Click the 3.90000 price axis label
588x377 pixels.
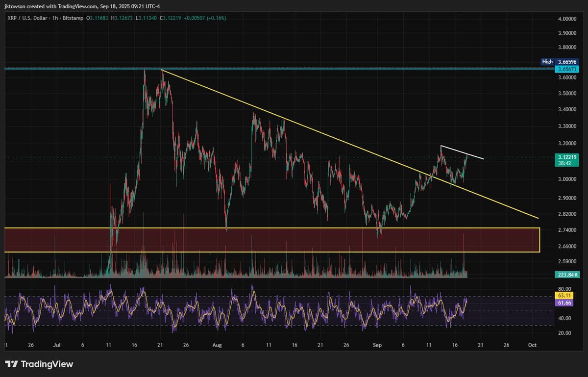click(567, 33)
